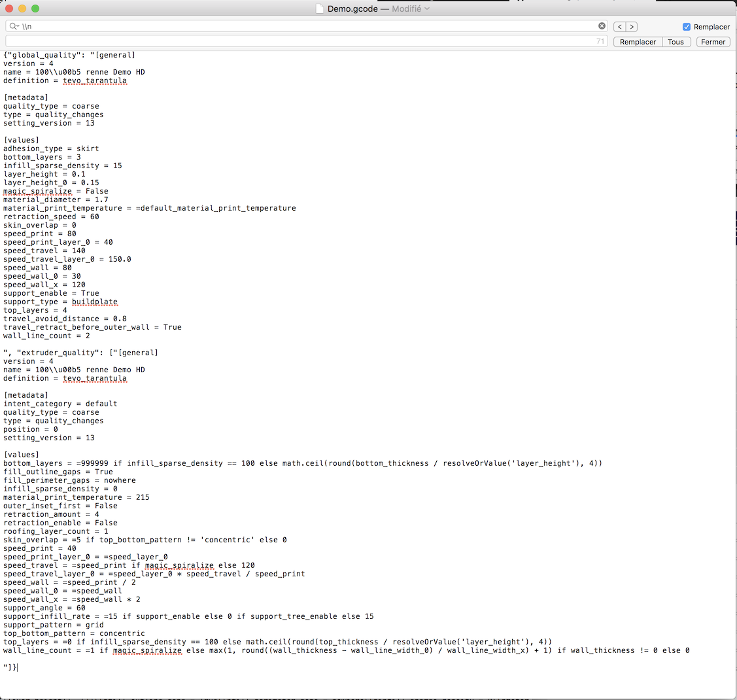The image size is (737, 700).
Task: Click the misspelled word tevo_tarantula in first definition line
Action: click(94, 81)
